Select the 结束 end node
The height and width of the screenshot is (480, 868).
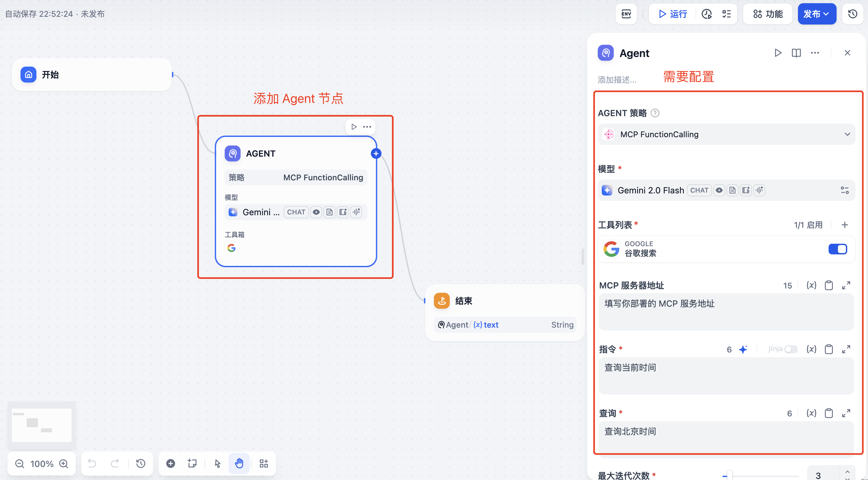coord(464,301)
